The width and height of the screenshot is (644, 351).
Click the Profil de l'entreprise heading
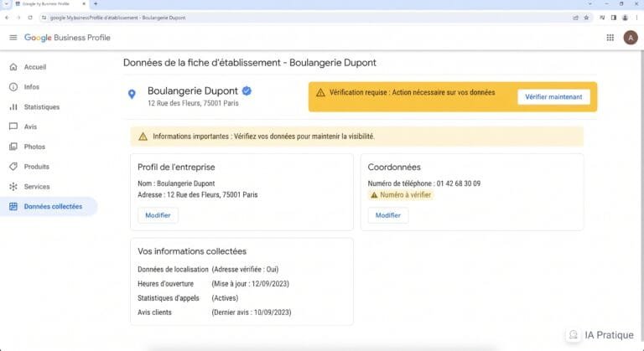pyautogui.click(x=176, y=167)
